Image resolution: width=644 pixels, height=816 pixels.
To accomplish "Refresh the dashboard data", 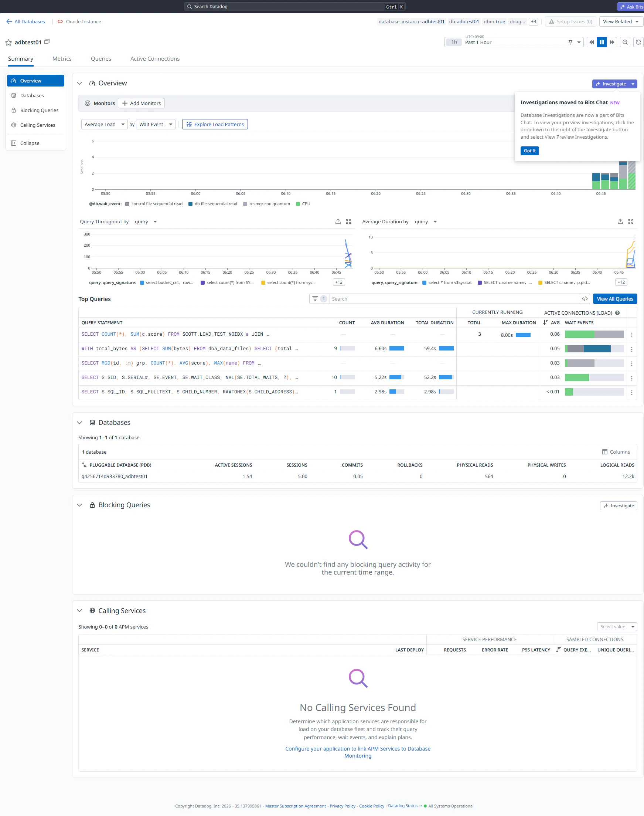I will 638,42.
